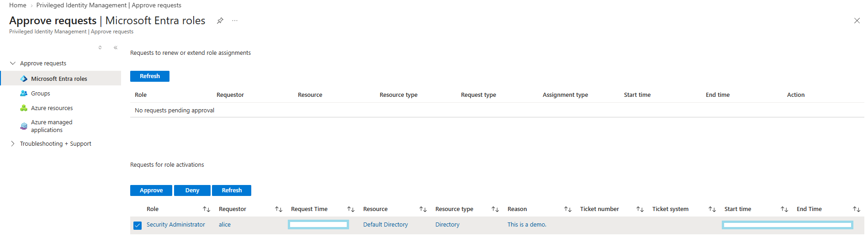868x243 pixels.
Task: Sort activations by Resource arrows
Action: [423, 209]
